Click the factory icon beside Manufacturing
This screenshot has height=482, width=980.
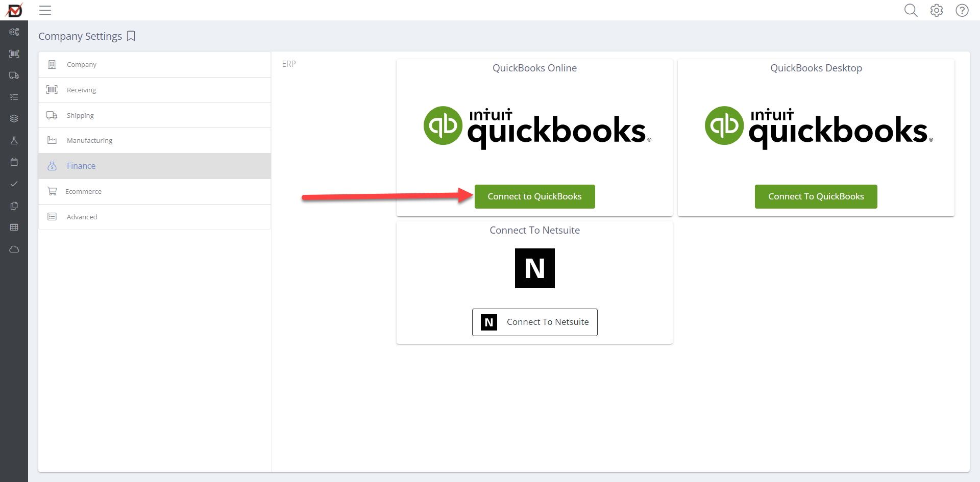[52, 140]
